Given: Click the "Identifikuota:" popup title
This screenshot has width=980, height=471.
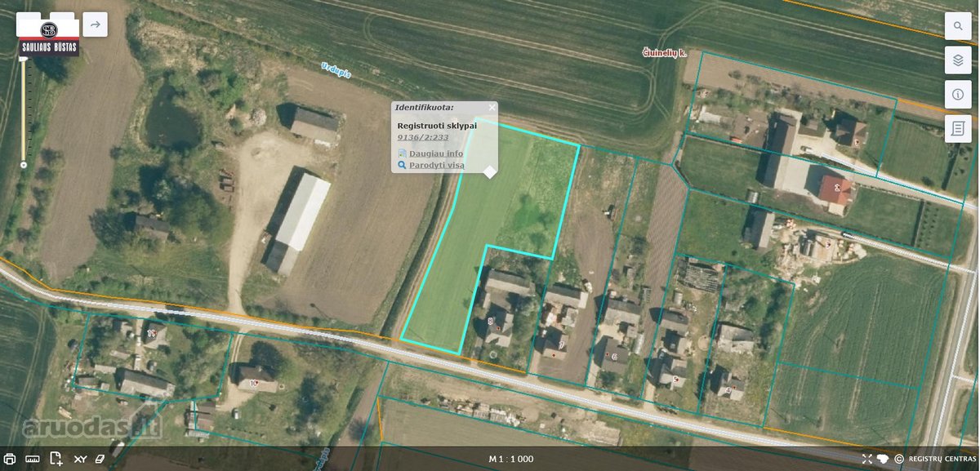Looking at the screenshot, I should pyautogui.click(x=425, y=107).
